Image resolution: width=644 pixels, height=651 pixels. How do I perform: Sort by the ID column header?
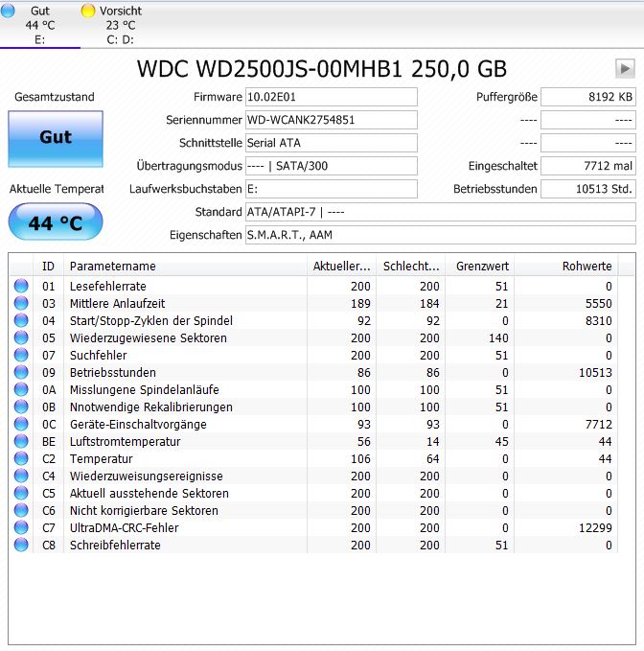48,267
